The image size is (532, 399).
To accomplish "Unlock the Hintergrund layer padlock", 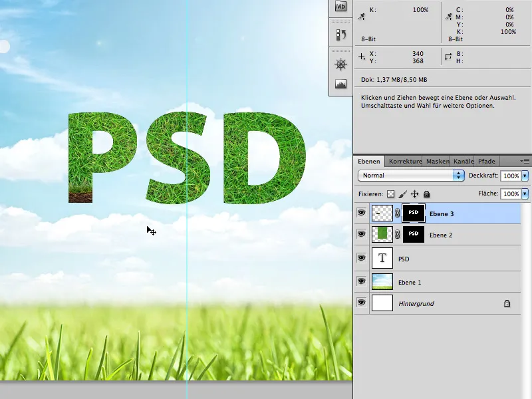I will [507, 303].
